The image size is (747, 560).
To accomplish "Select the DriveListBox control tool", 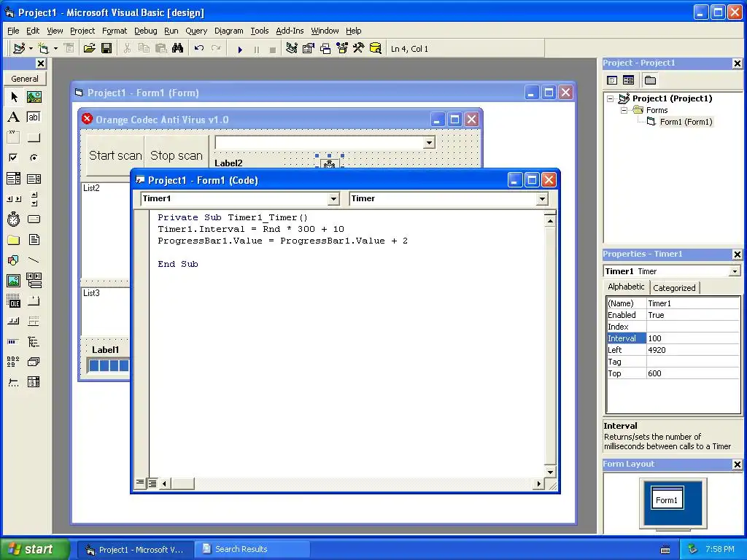I will [34, 219].
